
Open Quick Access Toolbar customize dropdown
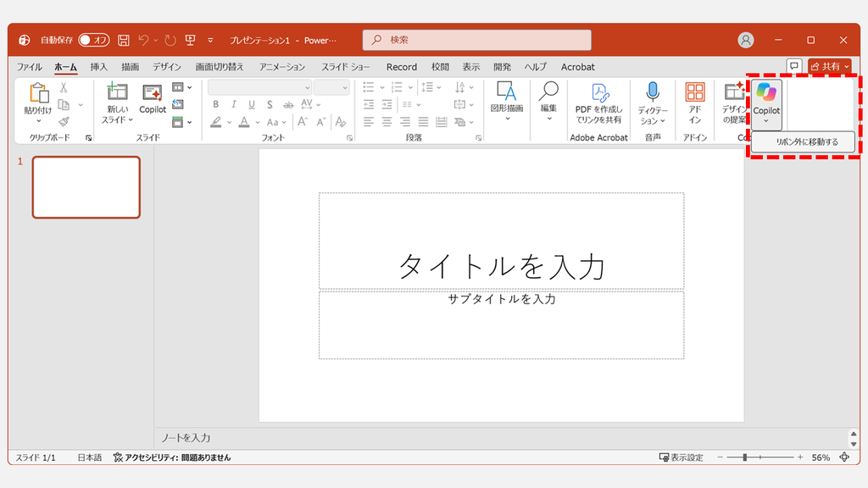(210, 40)
